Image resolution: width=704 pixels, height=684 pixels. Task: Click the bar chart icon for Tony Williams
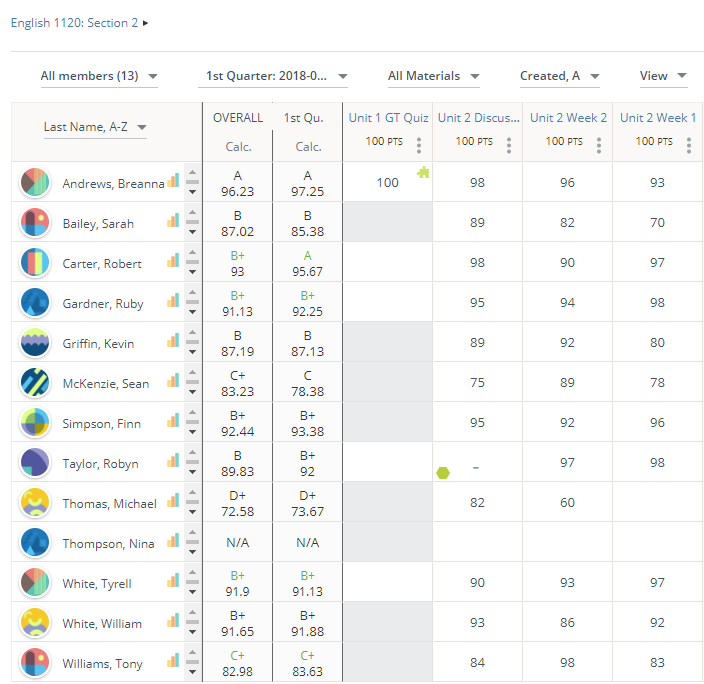pyautogui.click(x=173, y=661)
